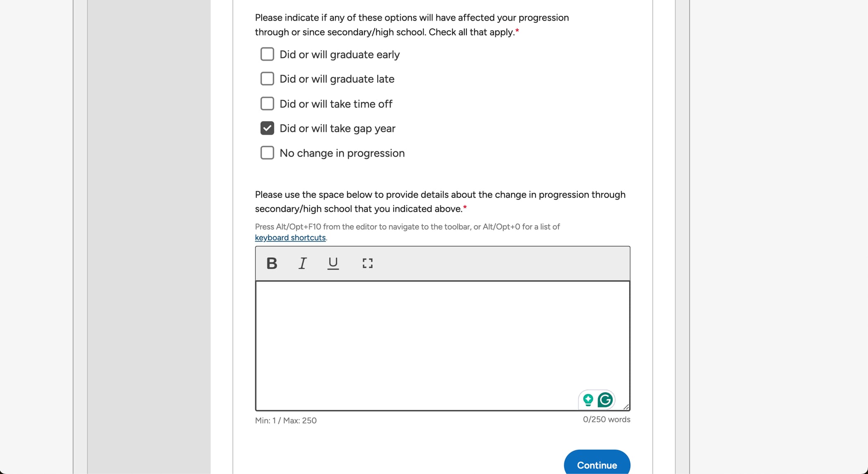The height and width of the screenshot is (474, 868).
Task: Select "No change in progression"
Action: [x=267, y=152]
